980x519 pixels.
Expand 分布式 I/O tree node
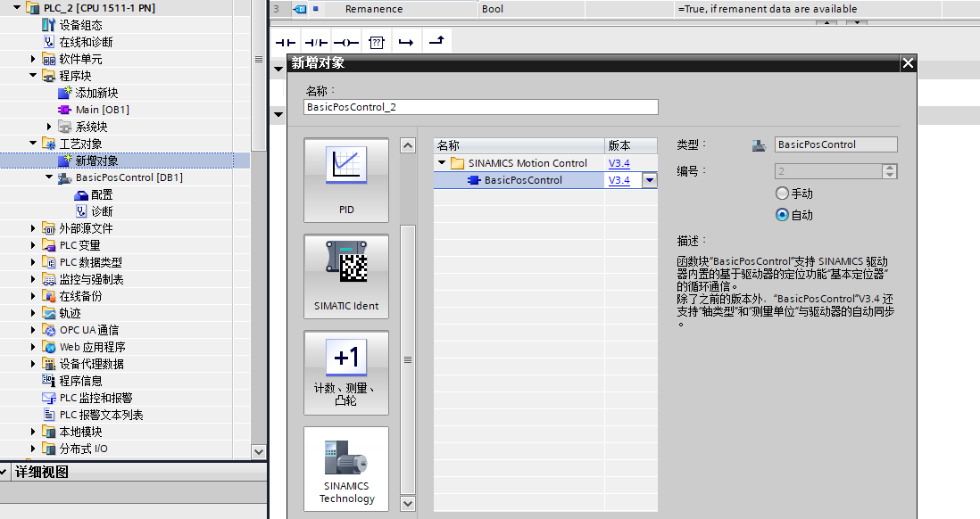point(33,449)
